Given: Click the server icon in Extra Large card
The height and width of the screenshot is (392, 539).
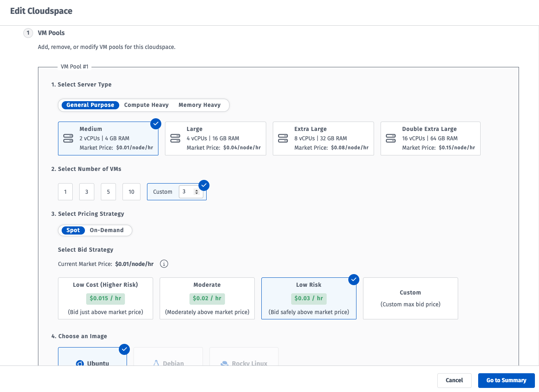Looking at the screenshot, I should click(x=283, y=139).
